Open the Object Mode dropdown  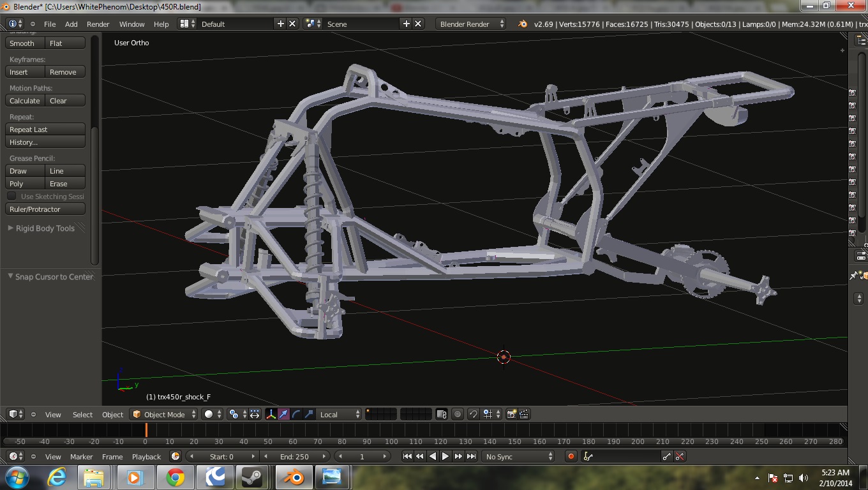point(164,414)
